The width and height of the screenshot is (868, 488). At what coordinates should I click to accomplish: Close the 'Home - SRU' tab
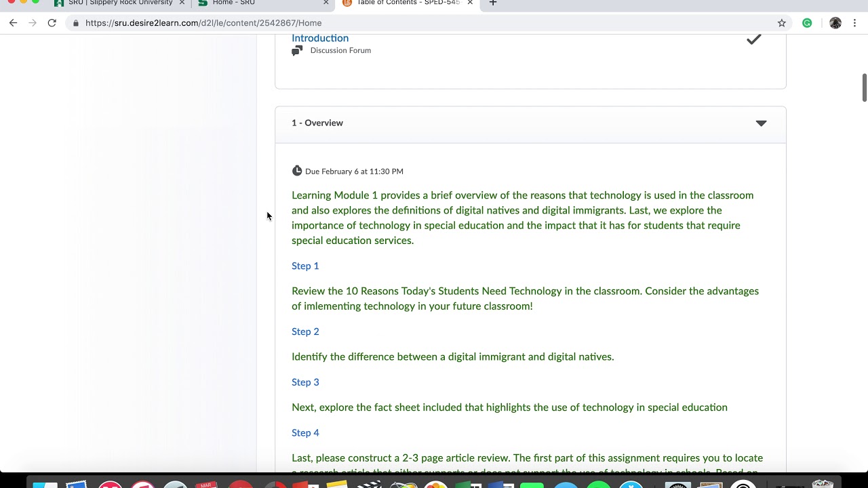tap(325, 3)
